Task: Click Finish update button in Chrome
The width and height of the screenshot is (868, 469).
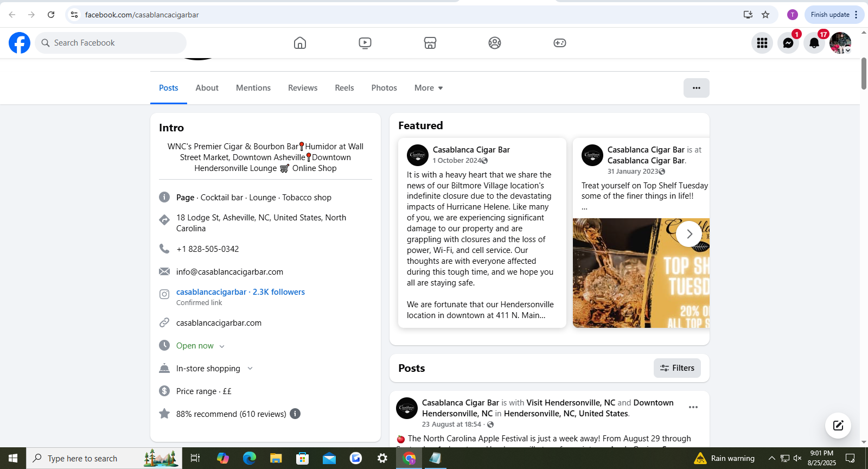Action: 834,15
